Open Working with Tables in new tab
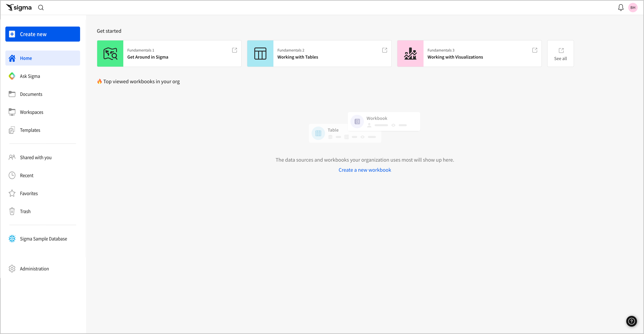The width and height of the screenshot is (644, 334). (x=384, y=50)
